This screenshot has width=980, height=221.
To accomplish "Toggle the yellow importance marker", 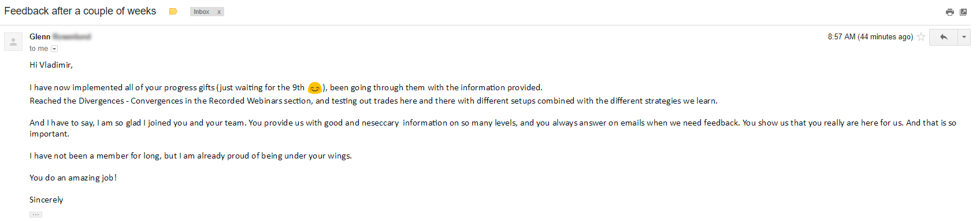I will [x=173, y=12].
